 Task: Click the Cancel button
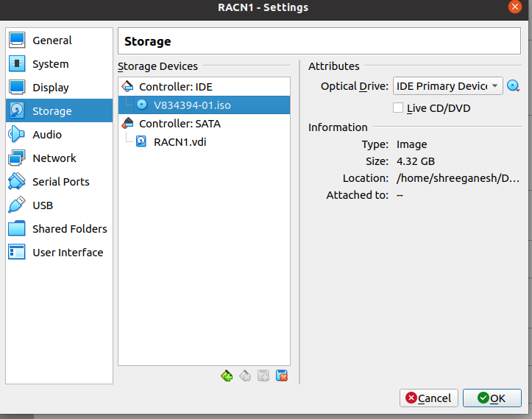pos(429,398)
